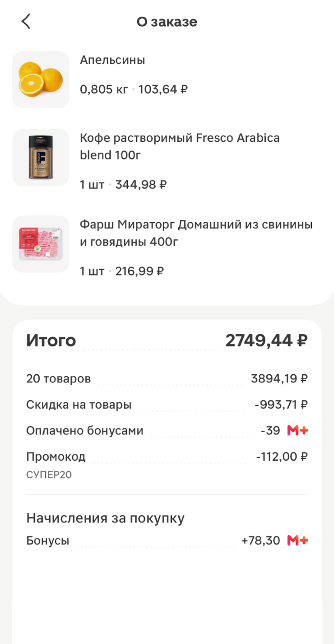
Task: Open the Miratorg minced meat thumbnail
Action: (x=41, y=244)
